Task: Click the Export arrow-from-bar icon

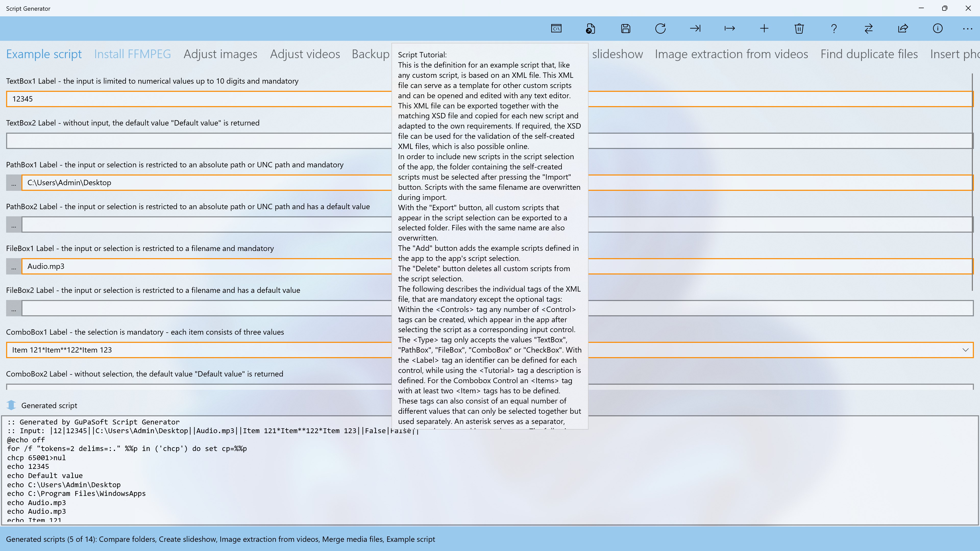Action: click(x=730, y=29)
